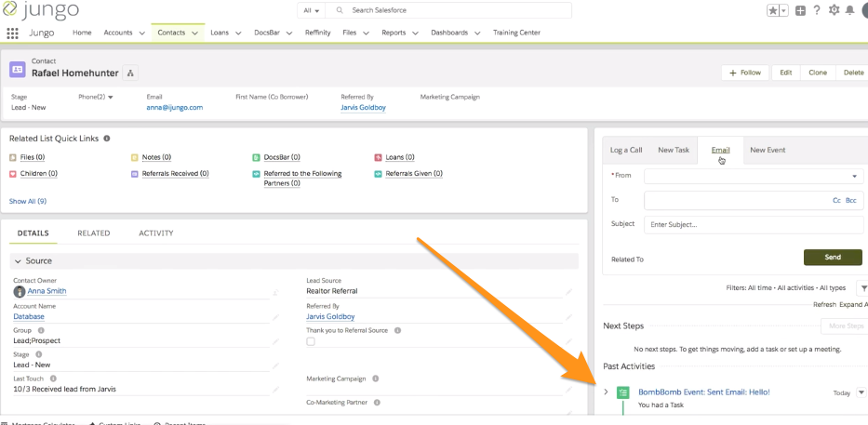Open the Reffinity tab

tap(318, 33)
